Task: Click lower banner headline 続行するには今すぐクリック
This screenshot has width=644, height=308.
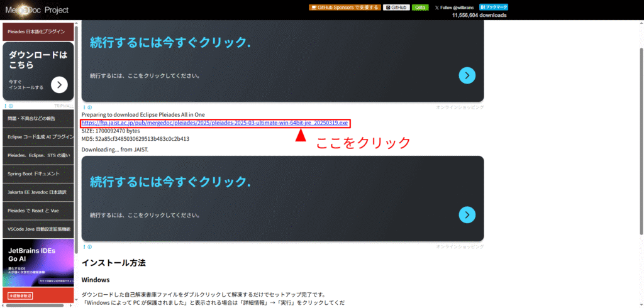Action: click(x=170, y=182)
